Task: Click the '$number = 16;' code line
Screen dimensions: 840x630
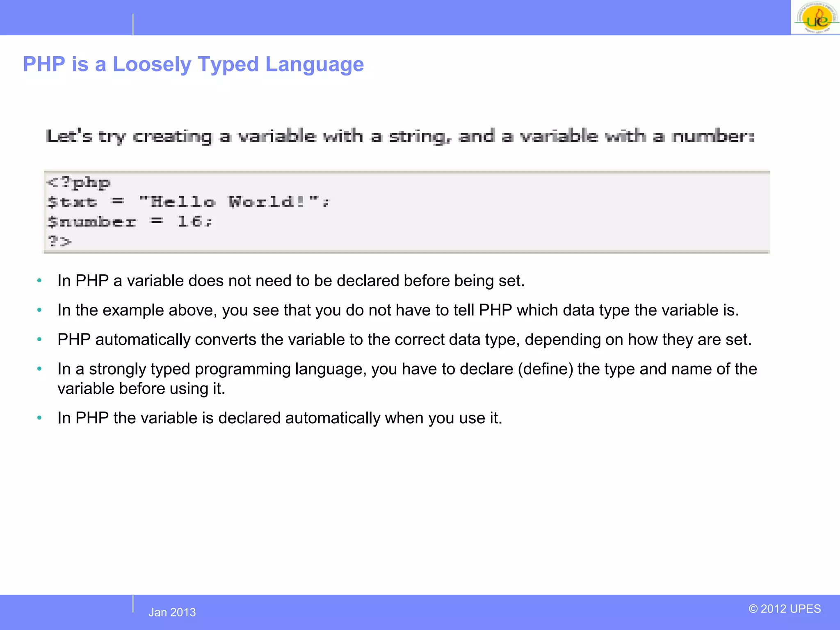Action: tap(130, 221)
